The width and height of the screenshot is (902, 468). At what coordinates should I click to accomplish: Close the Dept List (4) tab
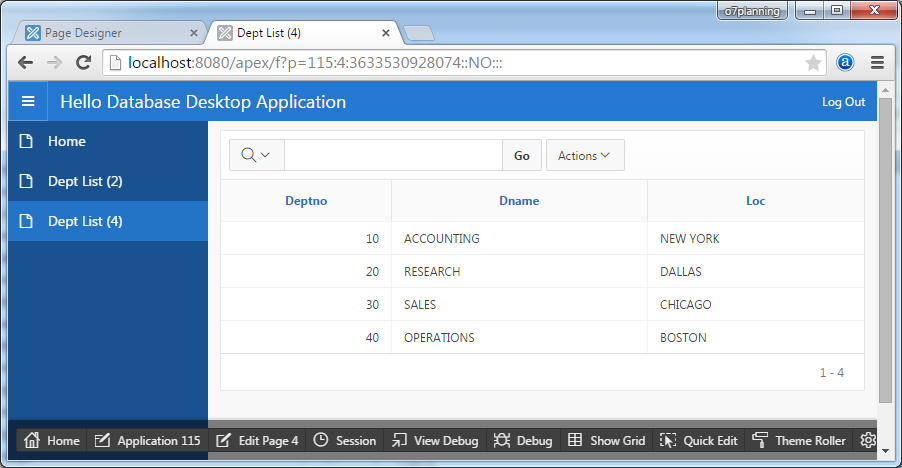coord(386,33)
